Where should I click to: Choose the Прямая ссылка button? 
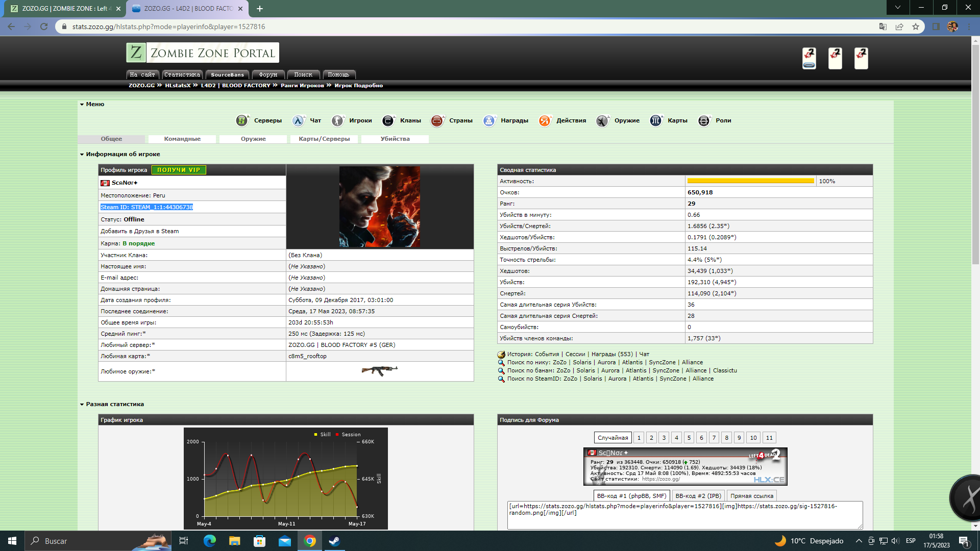[x=751, y=496]
